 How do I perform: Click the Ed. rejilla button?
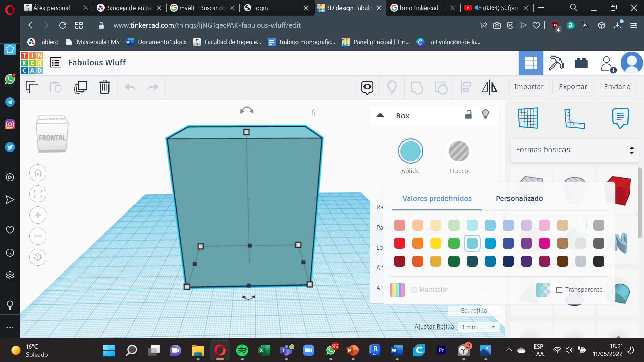click(x=474, y=311)
